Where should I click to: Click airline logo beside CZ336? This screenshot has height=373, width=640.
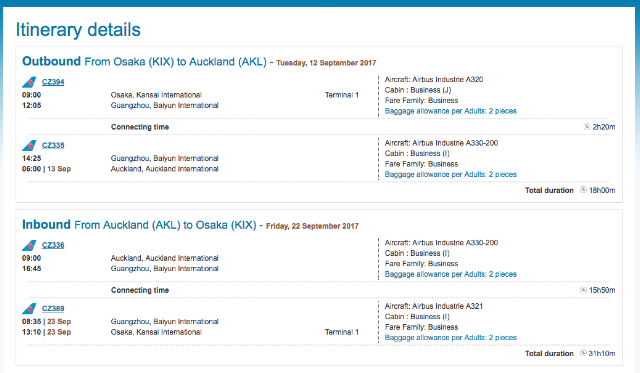coord(29,245)
